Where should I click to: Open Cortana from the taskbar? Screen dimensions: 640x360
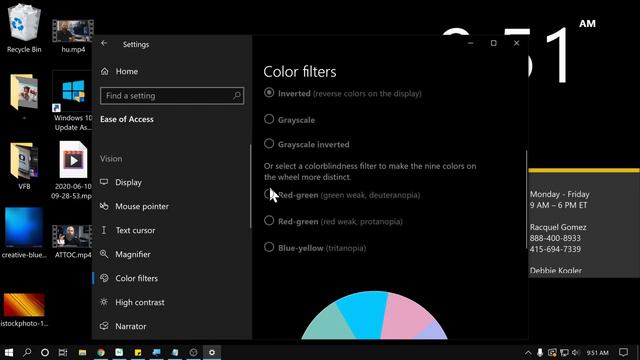(45, 352)
